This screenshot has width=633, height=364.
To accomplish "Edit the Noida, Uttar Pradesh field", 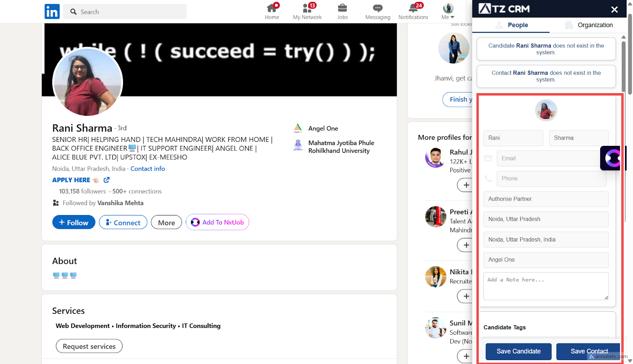I will [546, 219].
